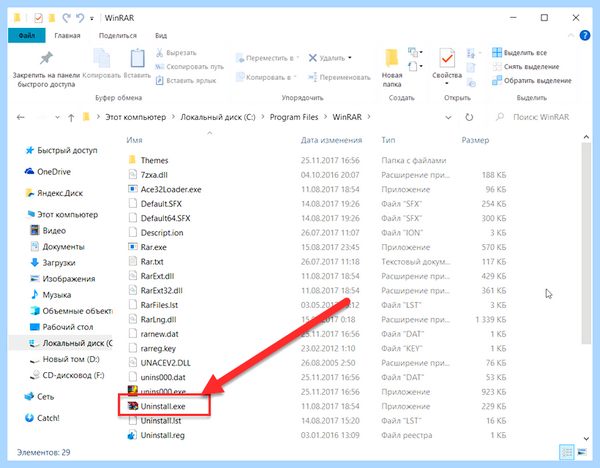The width and height of the screenshot is (600, 468).
Task: Click Program Files in the address breadcrumb
Action: pyautogui.click(x=294, y=117)
